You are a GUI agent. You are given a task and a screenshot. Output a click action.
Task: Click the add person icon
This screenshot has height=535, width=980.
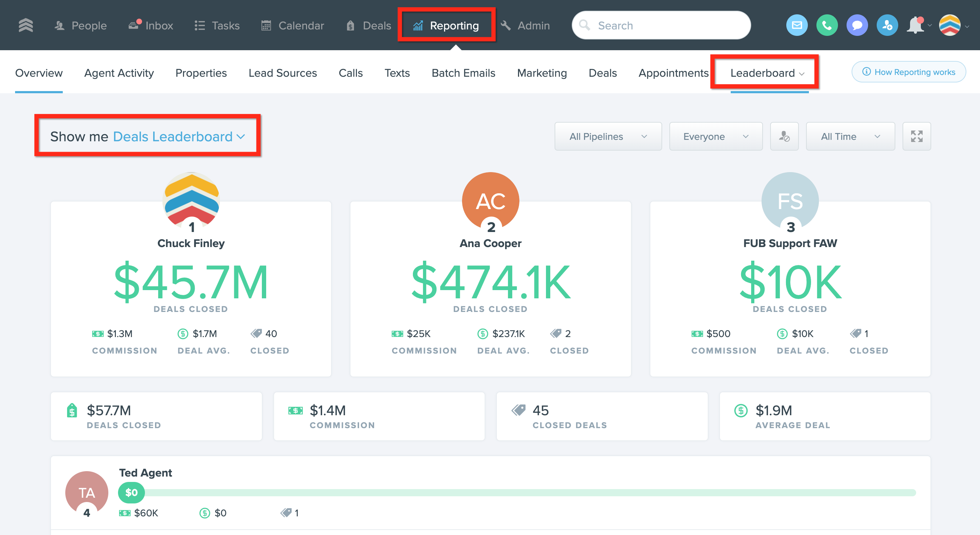click(887, 25)
